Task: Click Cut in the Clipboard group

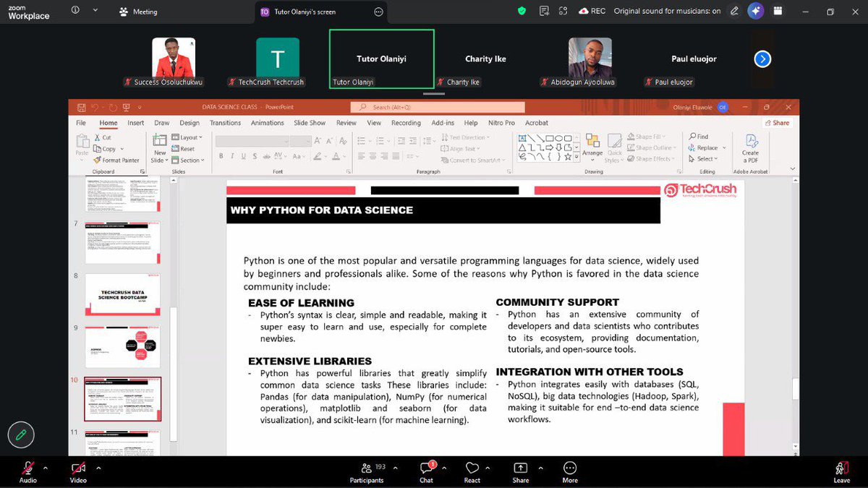Action: coord(103,137)
